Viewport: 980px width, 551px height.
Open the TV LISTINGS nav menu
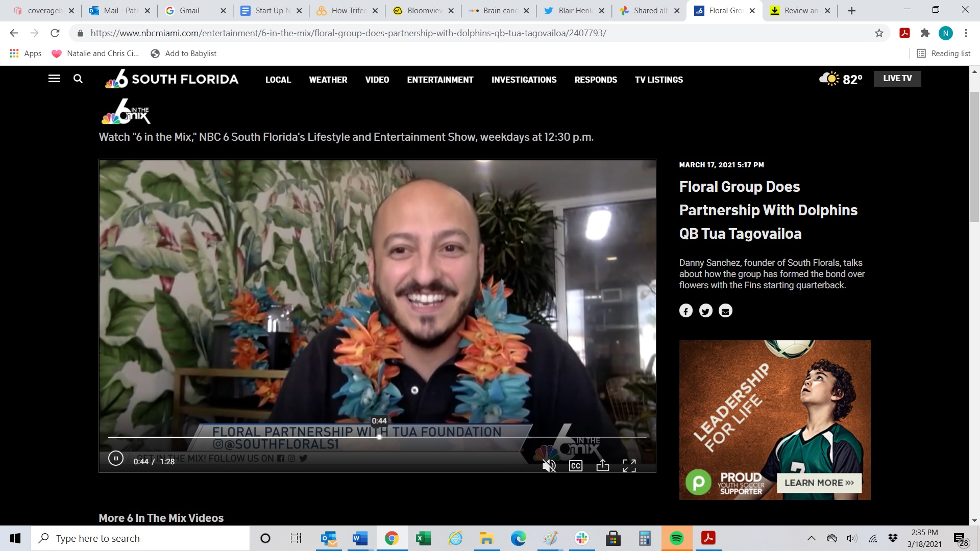(659, 80)
